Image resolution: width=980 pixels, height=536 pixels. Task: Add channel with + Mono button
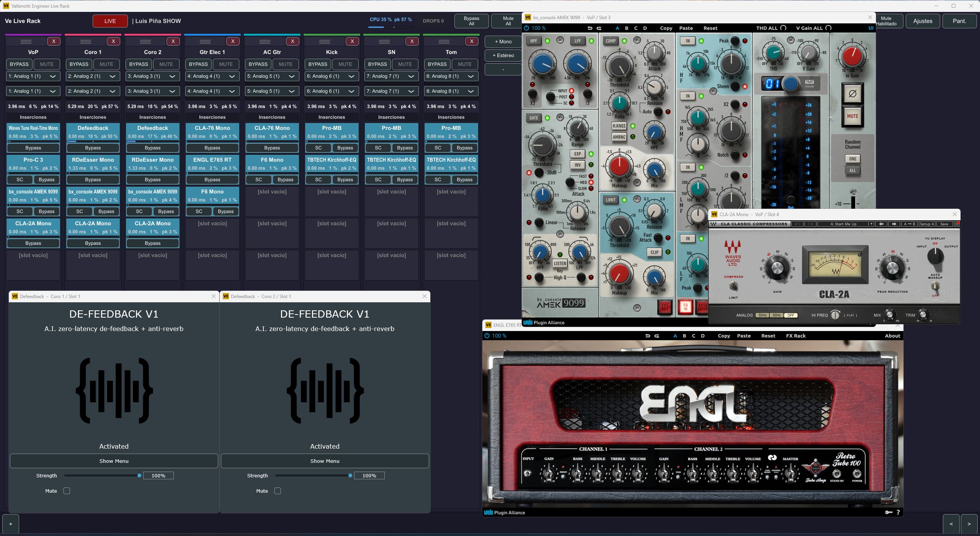click(503, 42)
